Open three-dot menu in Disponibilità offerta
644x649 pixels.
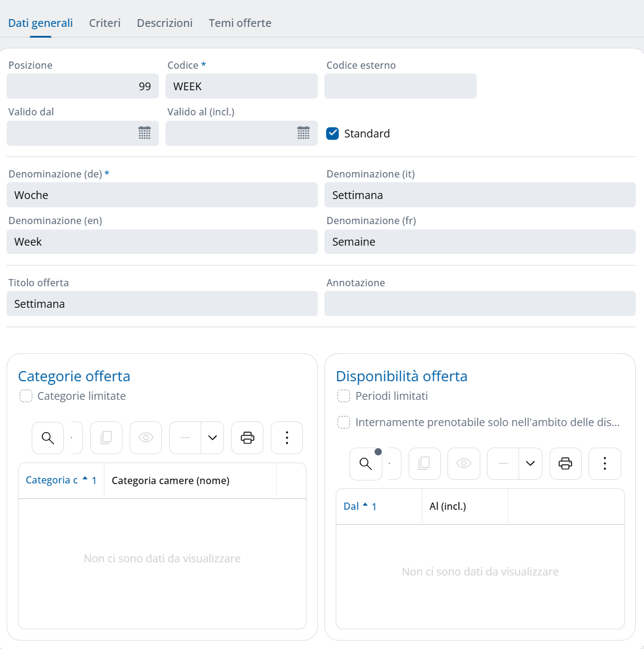tap(605, 463)
